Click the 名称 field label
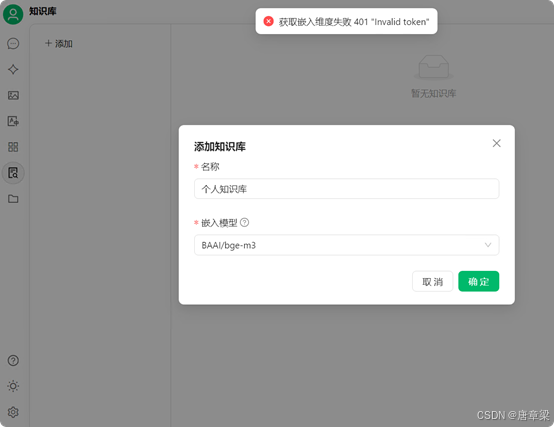 click(x=210, y=166)
